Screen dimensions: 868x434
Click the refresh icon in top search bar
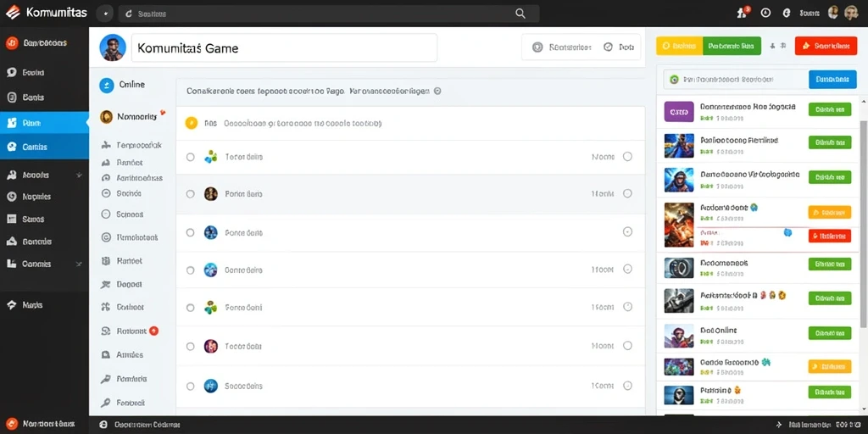pos(129,14)
